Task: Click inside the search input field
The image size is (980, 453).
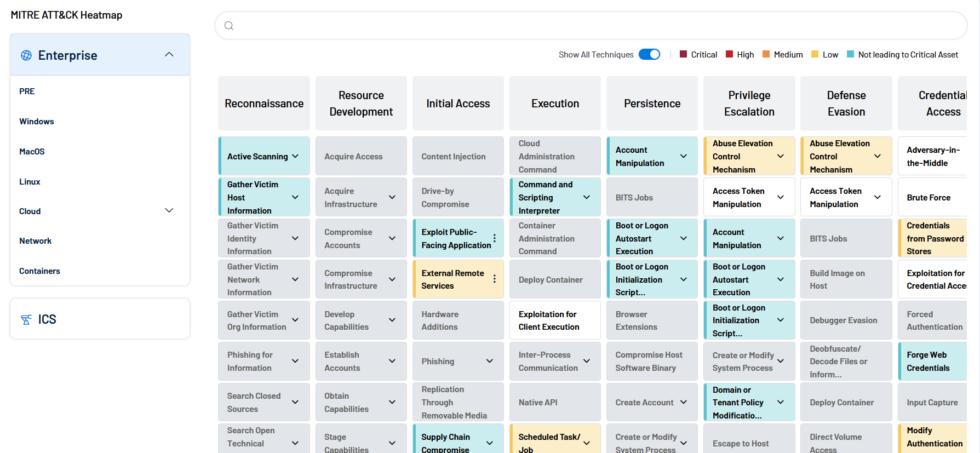Action: [592, 26]
